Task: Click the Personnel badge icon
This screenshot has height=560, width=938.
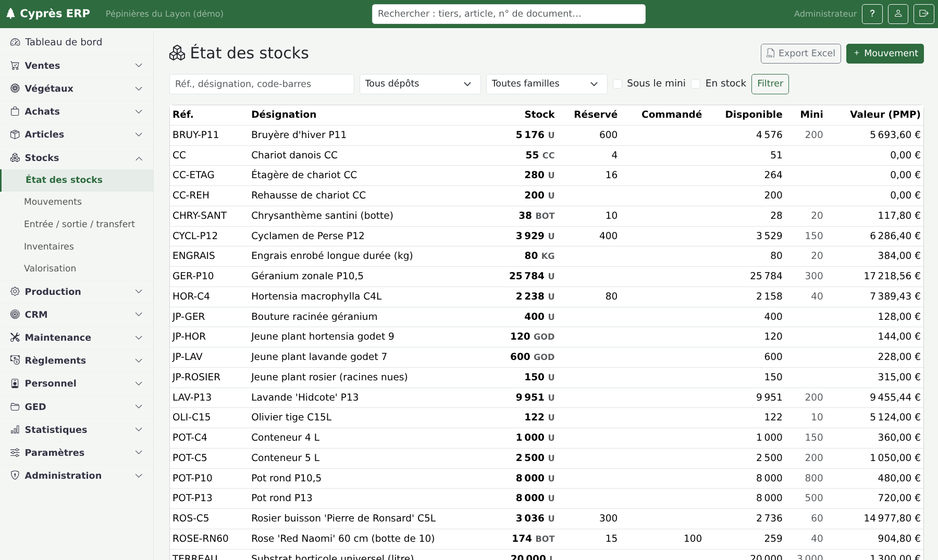Action: click(15, 383)
